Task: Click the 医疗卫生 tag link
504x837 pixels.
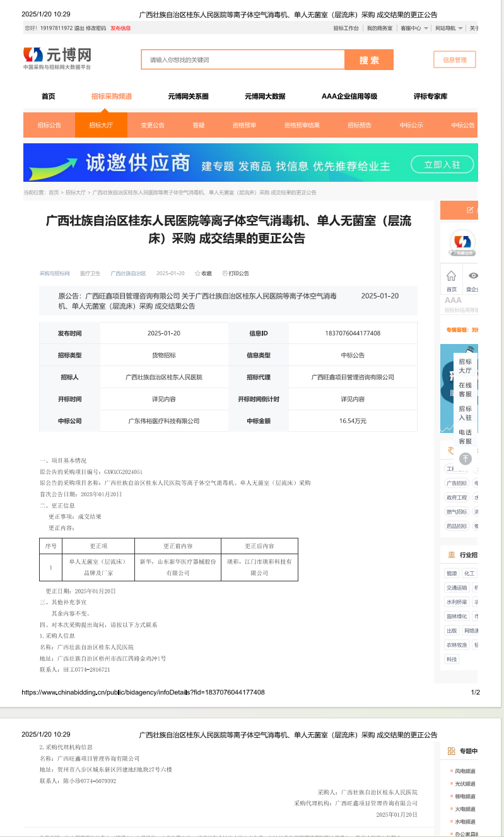Action: pyautogui.click(x=90, y=273)
